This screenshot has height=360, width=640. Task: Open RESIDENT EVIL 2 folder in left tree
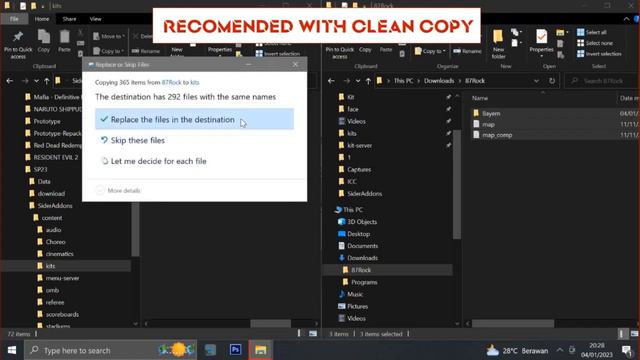pyautogui.click(x=56, y=157)
